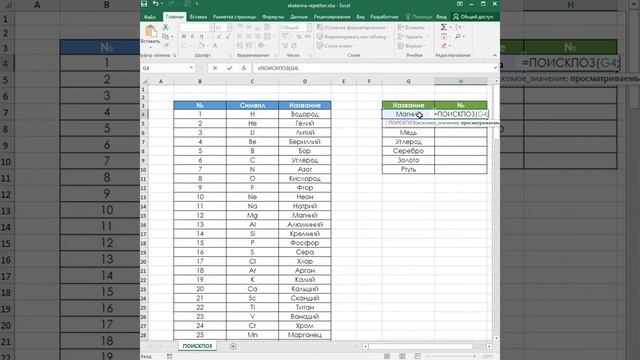Open the Format (Формат) cells dropdown
640x360 pixels.
[x=412, y=46]
